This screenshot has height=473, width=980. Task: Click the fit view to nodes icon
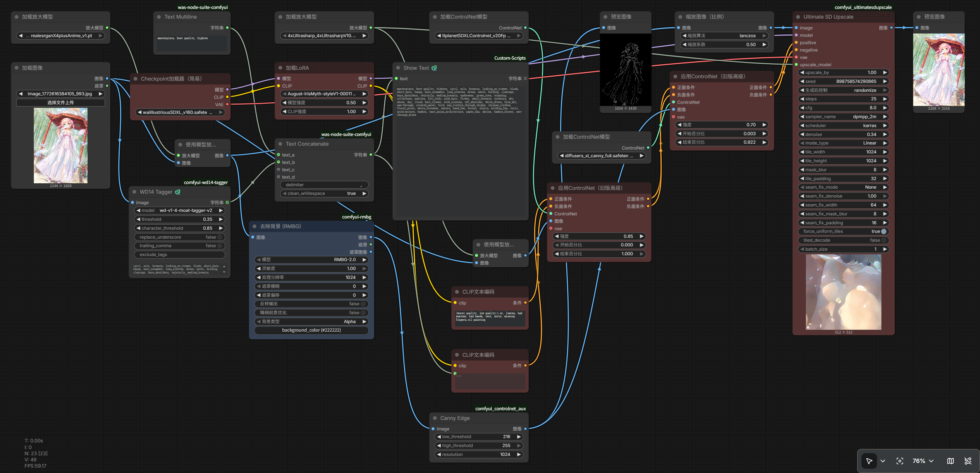pos(900,461)
